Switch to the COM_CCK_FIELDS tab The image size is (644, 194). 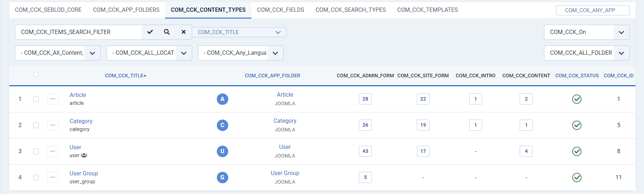tap(280, 10)
